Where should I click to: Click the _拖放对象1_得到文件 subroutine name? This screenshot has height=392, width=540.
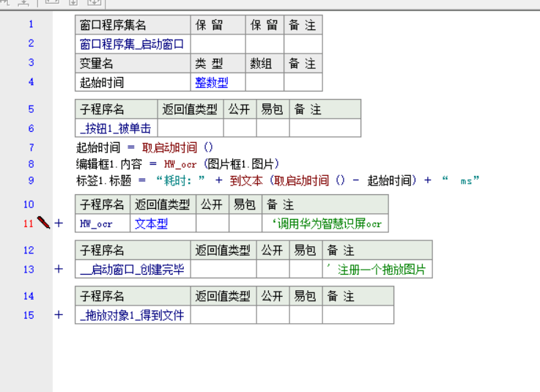(133, 315)
